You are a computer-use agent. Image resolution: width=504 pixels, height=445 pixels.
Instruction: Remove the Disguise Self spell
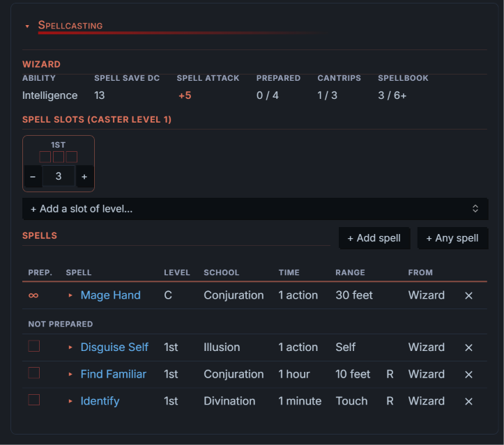click(x=468, y=348)
